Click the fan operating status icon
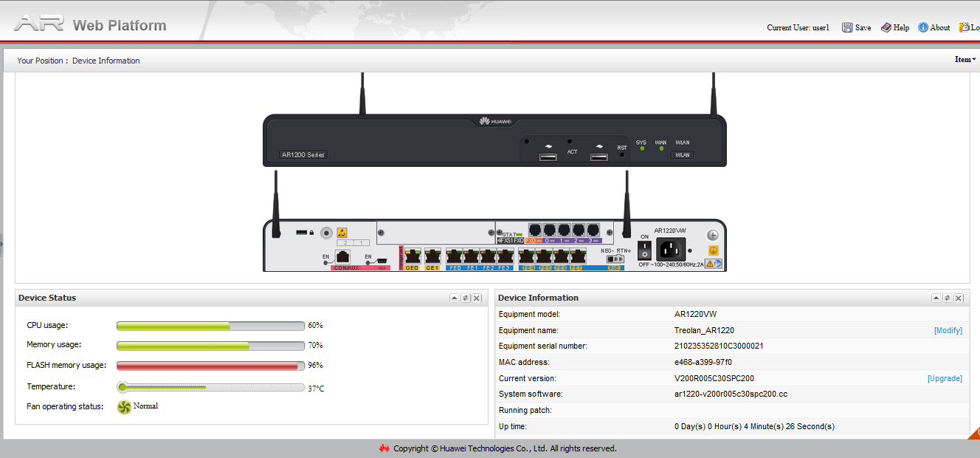 [124, 407]
